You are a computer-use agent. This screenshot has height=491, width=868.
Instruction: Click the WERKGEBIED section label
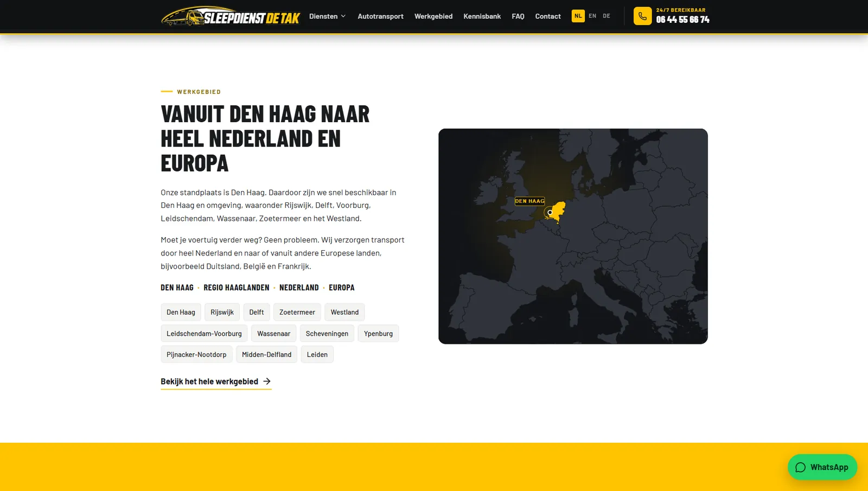coord(199,92)
